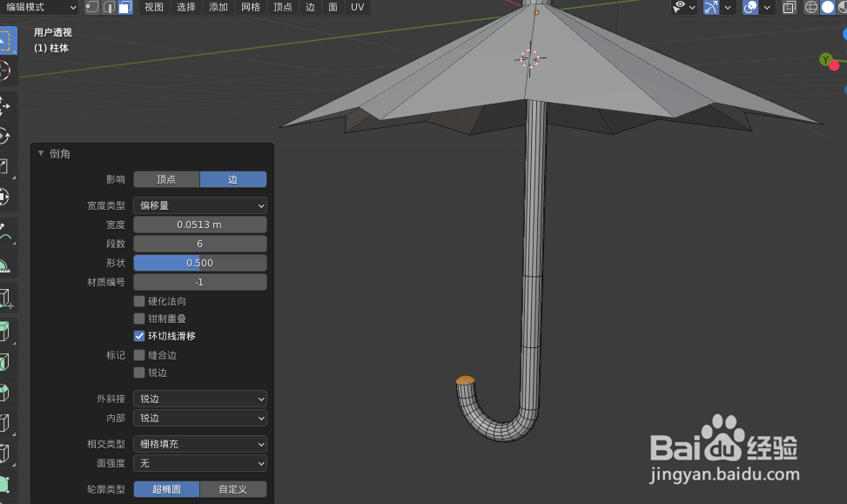Switch viewport shading to solid mode
The width and height of the screenshot is (847, 504).
coord(829,7)
